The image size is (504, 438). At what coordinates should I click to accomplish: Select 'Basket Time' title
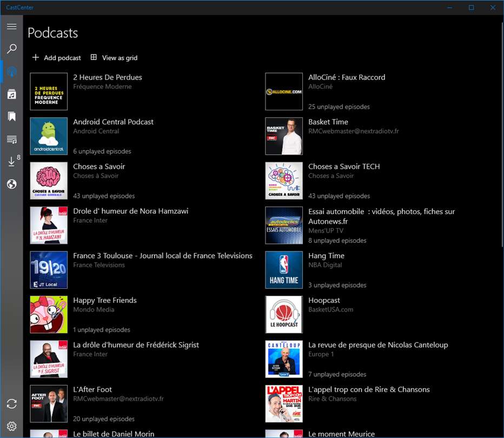click(328, 122)
